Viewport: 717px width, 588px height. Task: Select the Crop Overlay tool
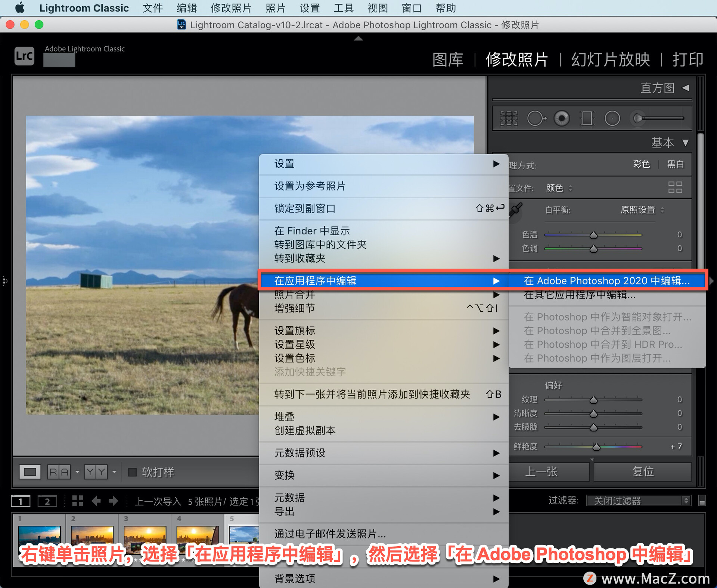coord(509,119)
